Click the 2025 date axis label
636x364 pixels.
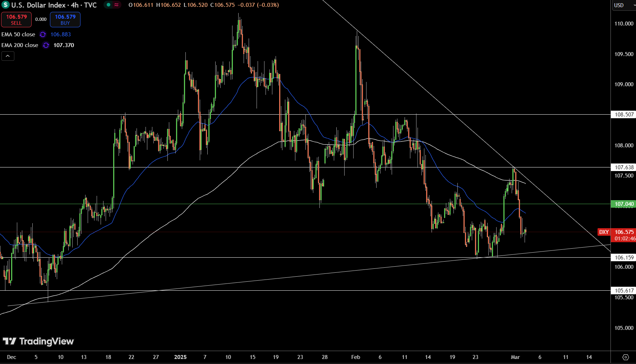pyautogui.click(x=180, y=357)
